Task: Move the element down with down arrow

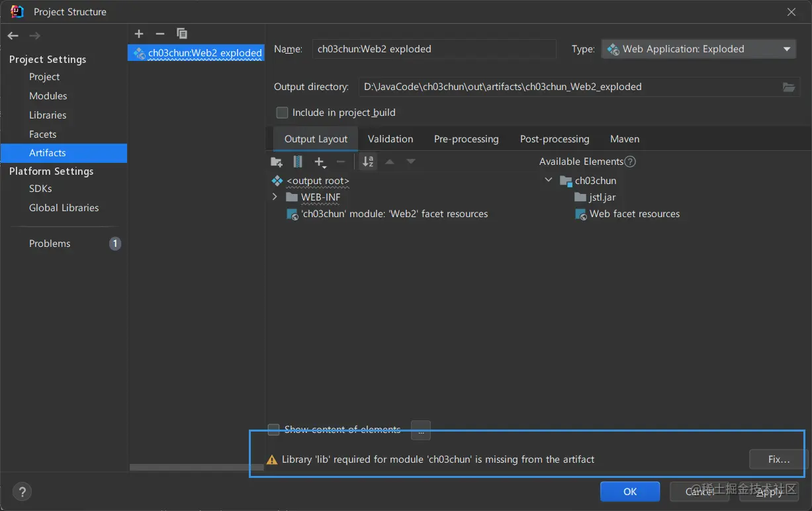Action: coord(411,162)
